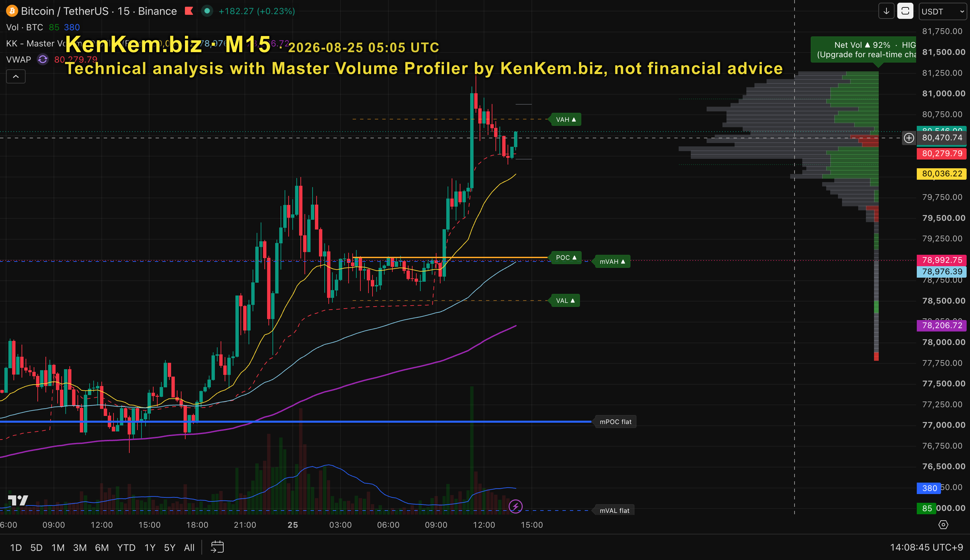Click the 80,470.74 crosshair price label
Viewport: 970px width, 560px height.
(x=942, y=138)
